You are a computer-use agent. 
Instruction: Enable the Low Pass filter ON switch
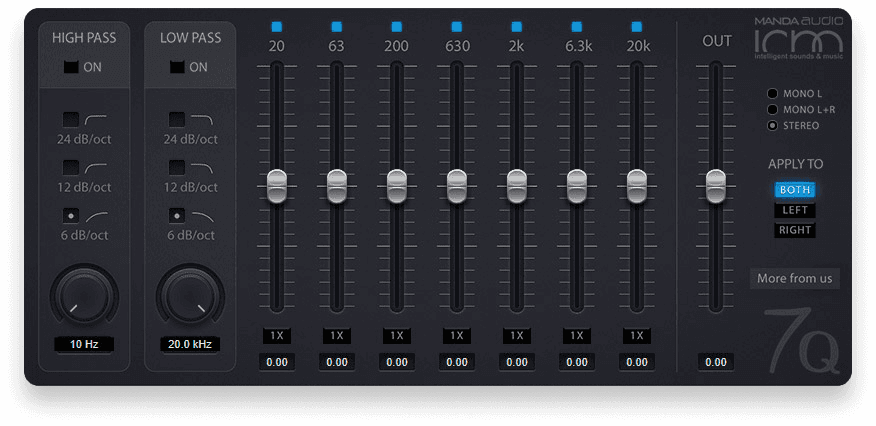point(177,68)
